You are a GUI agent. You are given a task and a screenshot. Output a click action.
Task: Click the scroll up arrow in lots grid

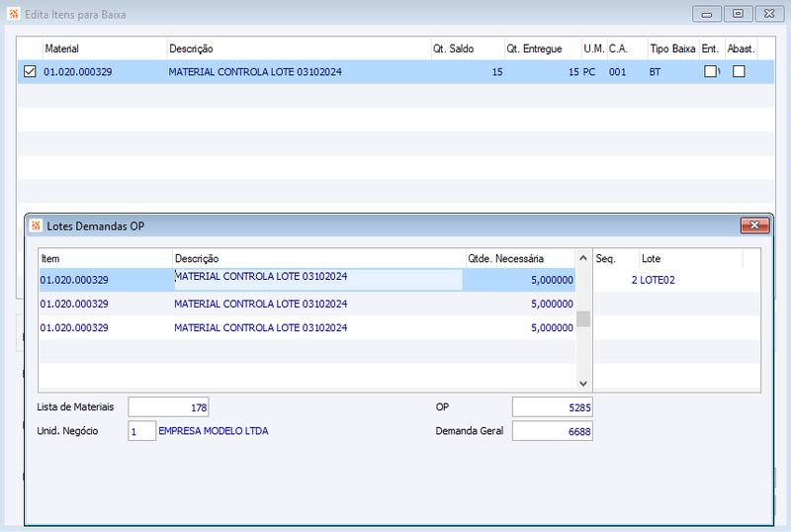(583, 258)
